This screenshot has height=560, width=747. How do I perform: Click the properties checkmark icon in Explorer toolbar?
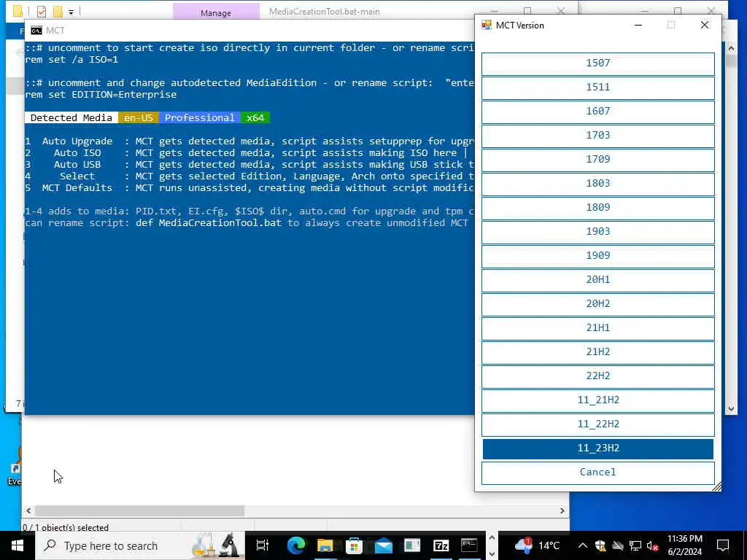42,12
